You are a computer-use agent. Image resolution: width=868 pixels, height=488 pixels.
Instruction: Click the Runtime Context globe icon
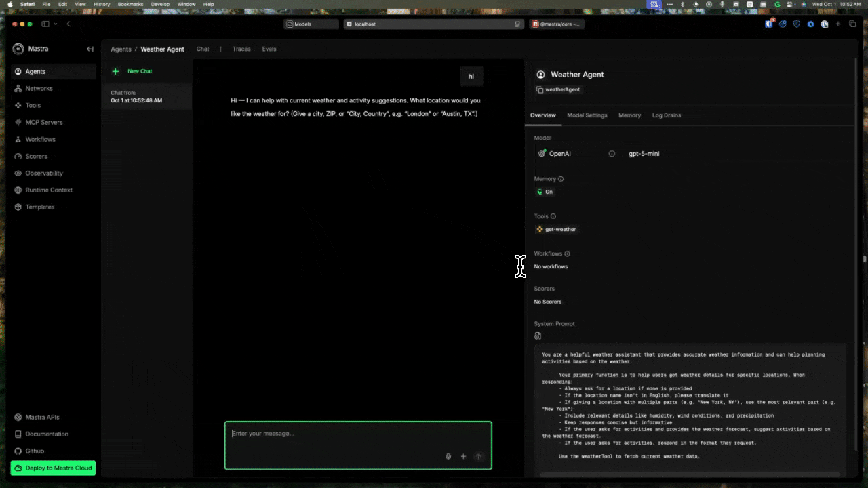pyautogui.click(x=17, y=190)
